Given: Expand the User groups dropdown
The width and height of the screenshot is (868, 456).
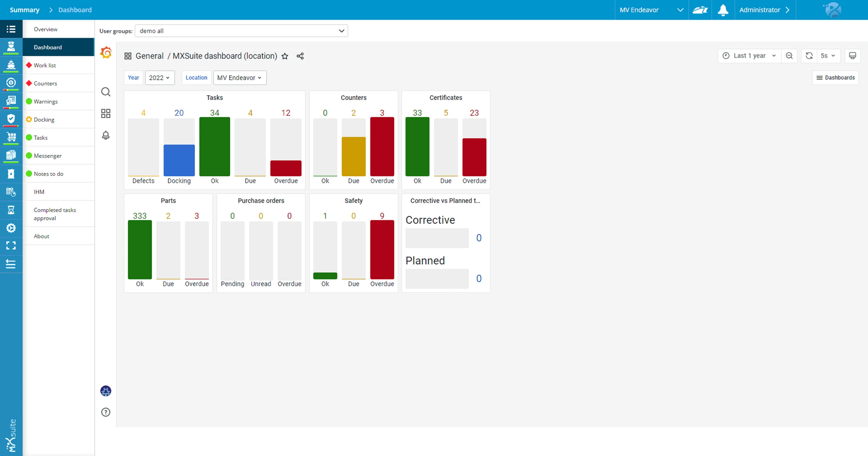Looking at the screenshot, I should (x=241, y=31).
